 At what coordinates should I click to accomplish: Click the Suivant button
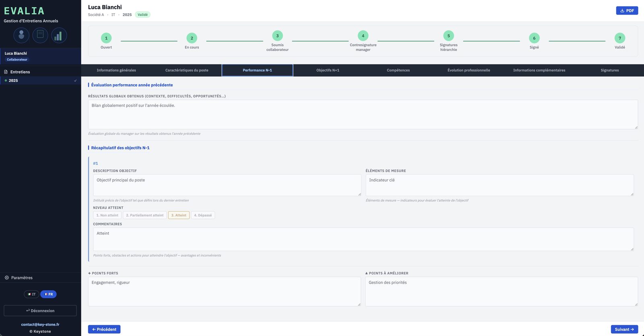624,330
